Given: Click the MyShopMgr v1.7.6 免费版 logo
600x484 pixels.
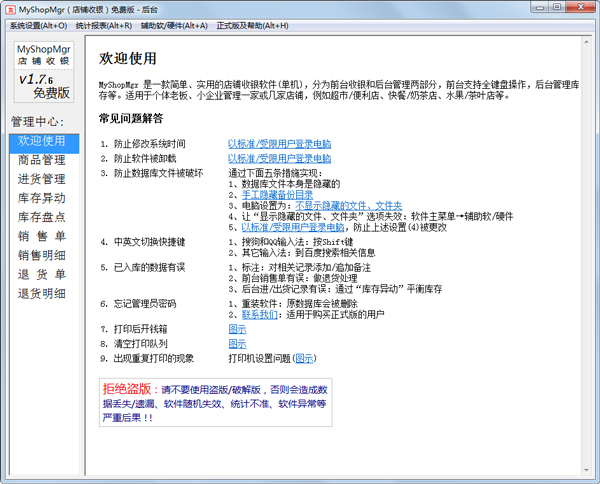Looking at the screenshot, I should click(x=44, y=72).
